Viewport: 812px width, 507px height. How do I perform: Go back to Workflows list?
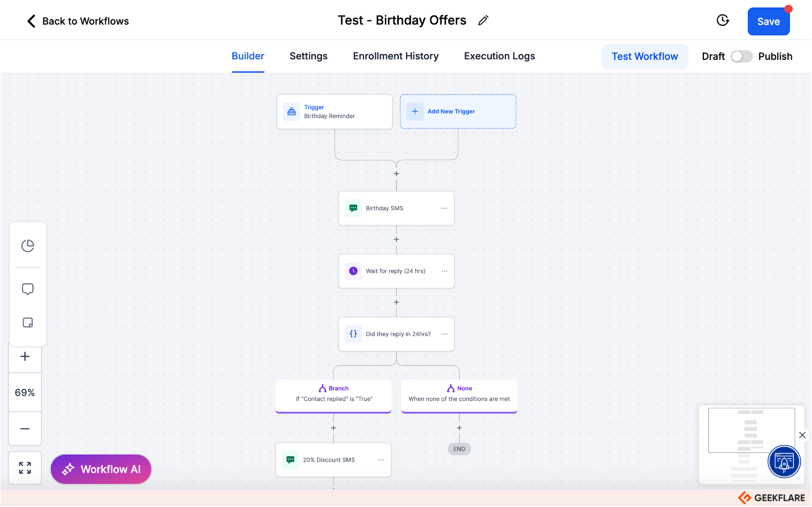(x=78, y=21)
